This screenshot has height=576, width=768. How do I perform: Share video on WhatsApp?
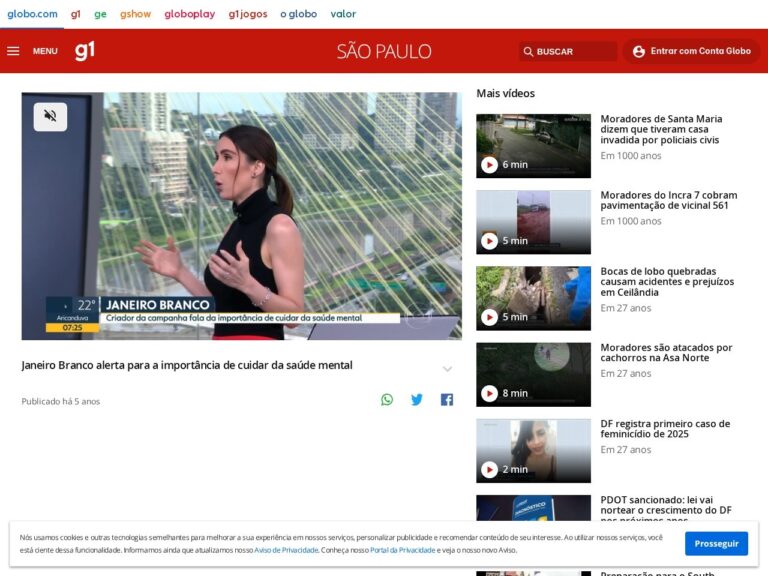387,400
